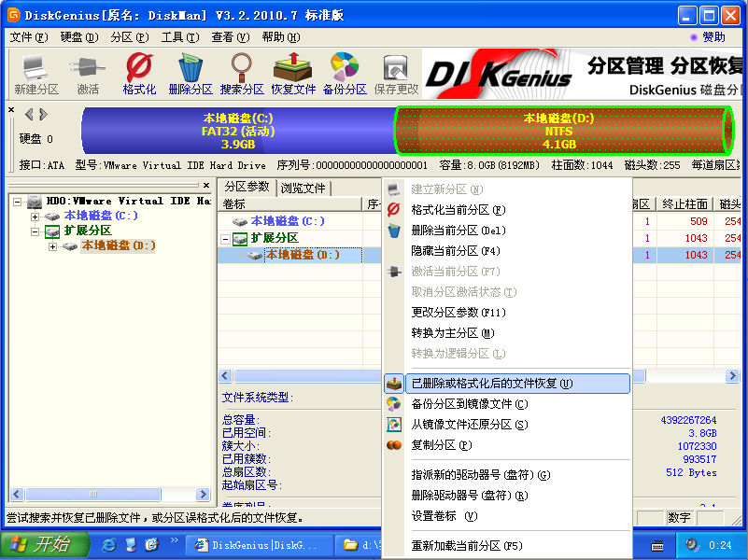This screenshot has height=560, width=748.
Task: Select the 本地磁盘(C:) partition bar
Action: [237, 131]
